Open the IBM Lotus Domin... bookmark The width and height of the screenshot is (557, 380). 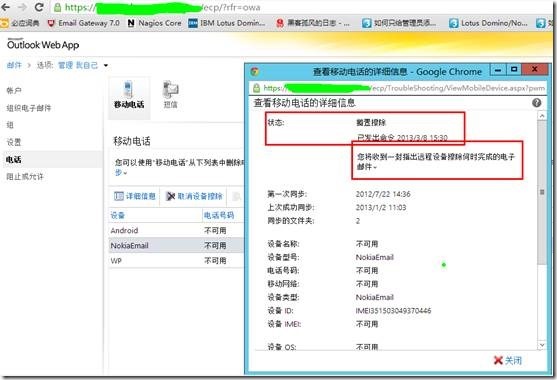(227, 23)
